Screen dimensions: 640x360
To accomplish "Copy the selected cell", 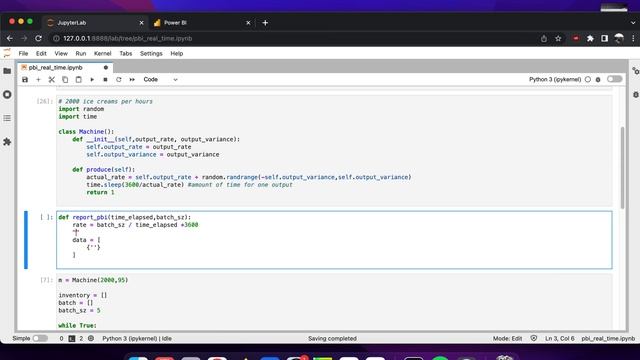I will 65,80.
